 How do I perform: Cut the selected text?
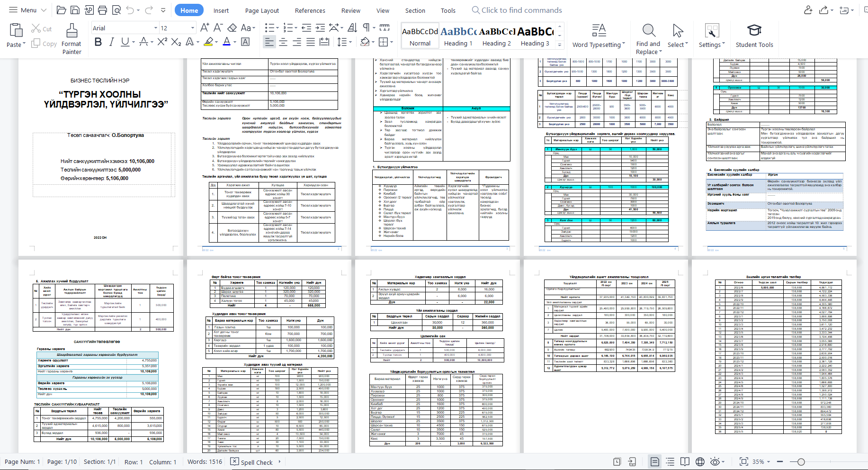point(42,29)
